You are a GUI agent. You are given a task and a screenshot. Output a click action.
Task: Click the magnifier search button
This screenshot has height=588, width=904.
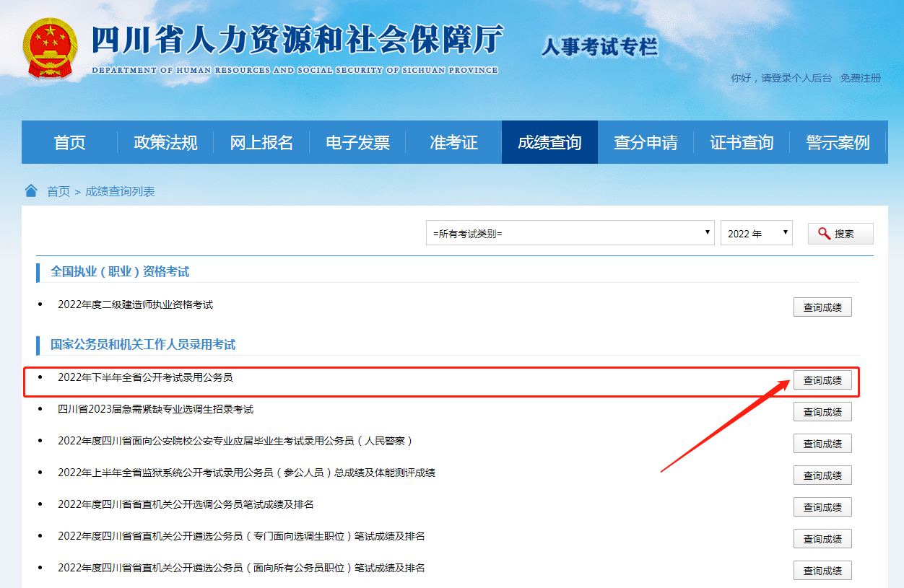click(x=840, y=234)
